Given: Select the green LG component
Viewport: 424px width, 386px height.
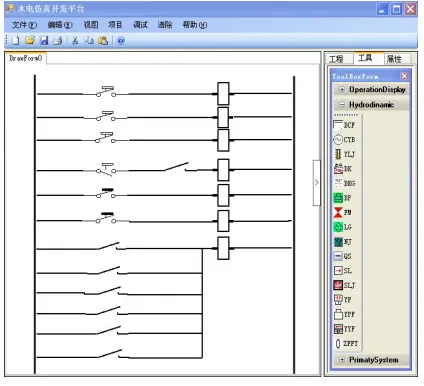Looking at the screenshot, I should point(343,227).
